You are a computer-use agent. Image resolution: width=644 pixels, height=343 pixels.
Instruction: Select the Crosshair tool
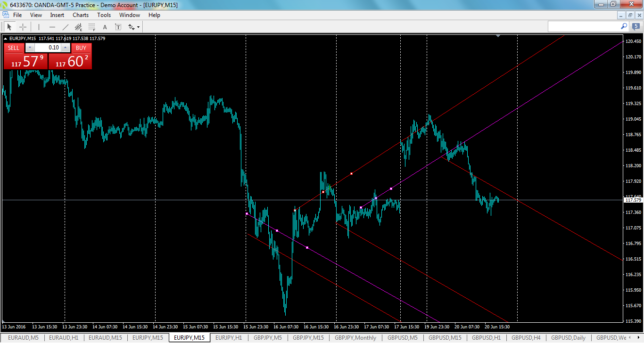point(23,27)
